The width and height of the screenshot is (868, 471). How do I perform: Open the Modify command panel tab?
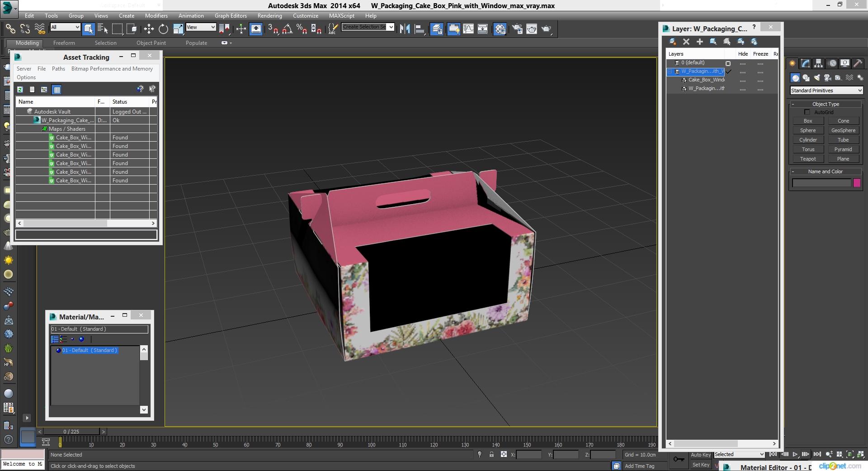click(806, 63)
